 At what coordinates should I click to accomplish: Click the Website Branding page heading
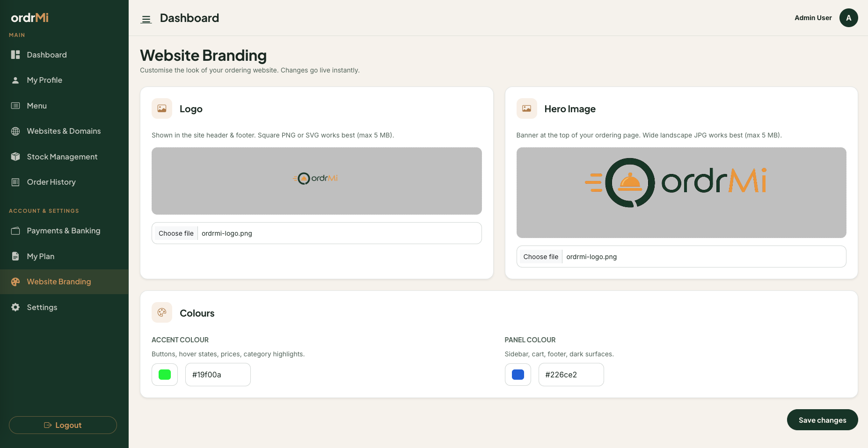(203, 55)
